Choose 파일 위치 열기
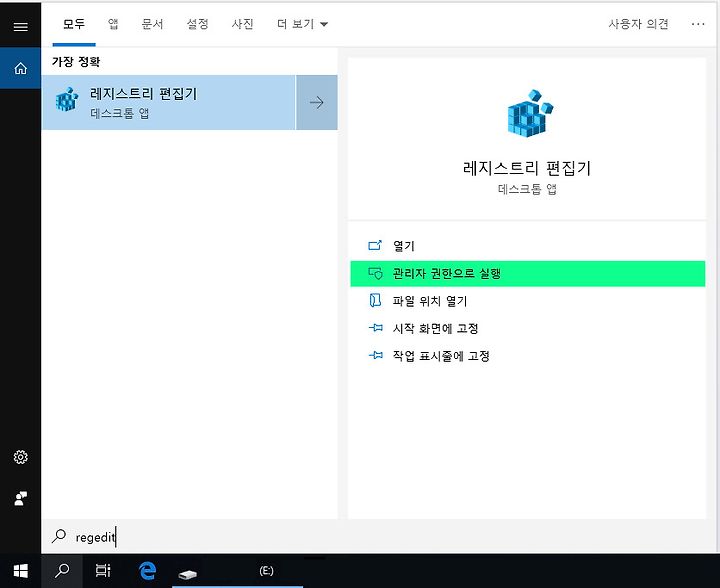Viewport: 720px width, 588px height. point(528,301)
